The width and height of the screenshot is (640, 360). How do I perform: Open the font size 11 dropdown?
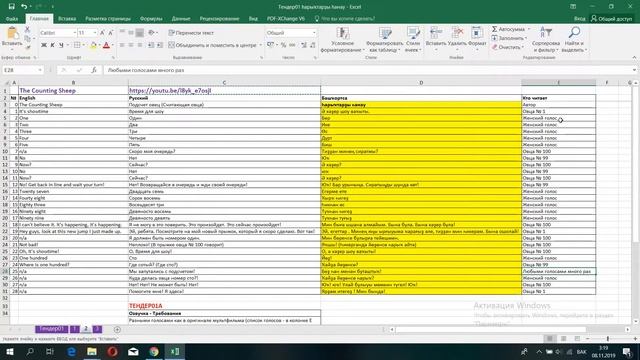click(95, 33)
